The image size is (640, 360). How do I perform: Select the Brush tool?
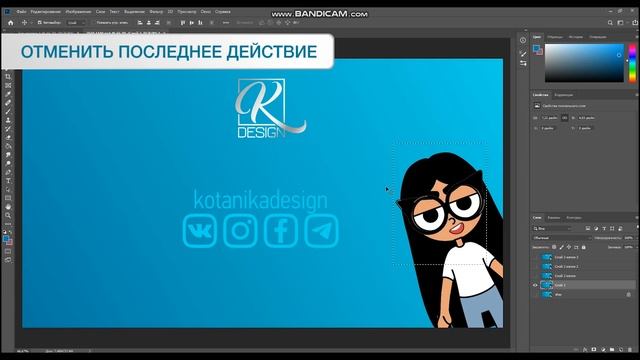[8, 111]
